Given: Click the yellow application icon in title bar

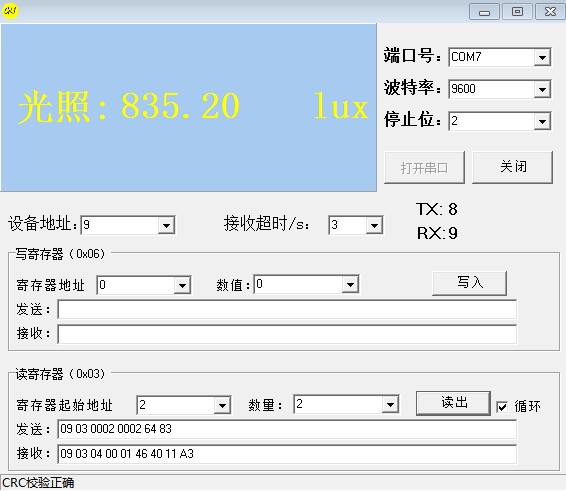Looking at the screenshot, I should click(10, 11).
